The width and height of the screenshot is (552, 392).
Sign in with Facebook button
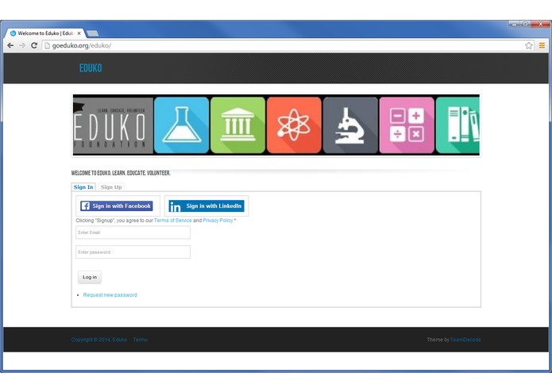coord(117,206)
